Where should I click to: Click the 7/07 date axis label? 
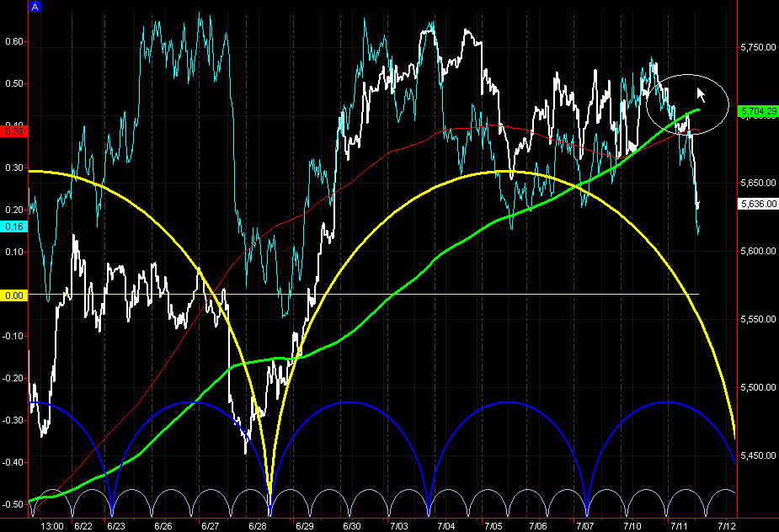(x=585, y=526)
